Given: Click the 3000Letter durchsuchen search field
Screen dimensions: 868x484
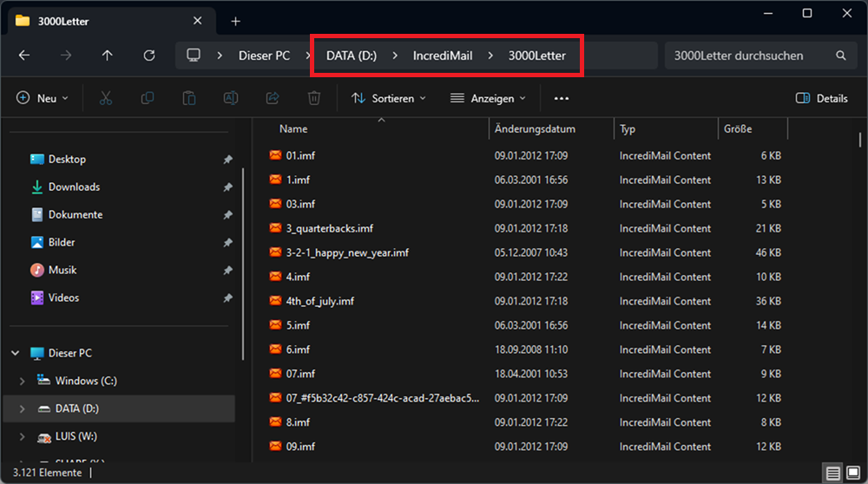Looking at the screenshot, I should (746, 56).
